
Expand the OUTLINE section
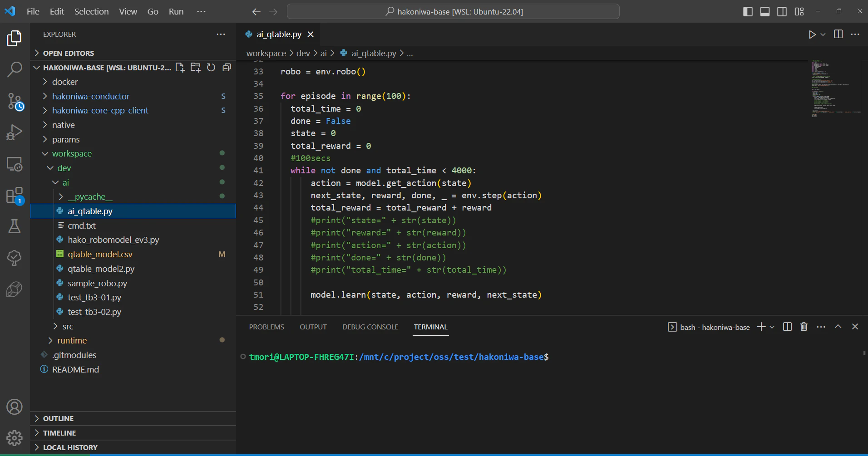133,418
